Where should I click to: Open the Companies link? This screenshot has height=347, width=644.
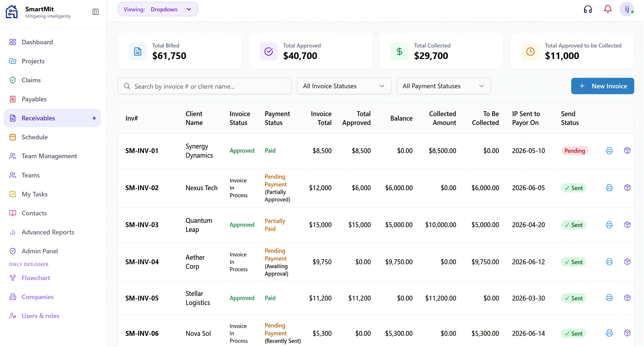tap(52, 297)
